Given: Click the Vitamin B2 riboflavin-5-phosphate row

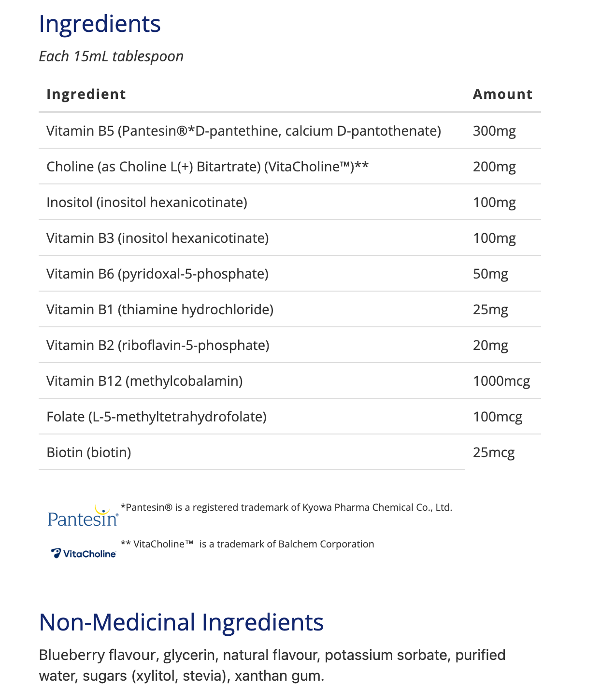Looking at the screenshot, I should click(290, 345).
